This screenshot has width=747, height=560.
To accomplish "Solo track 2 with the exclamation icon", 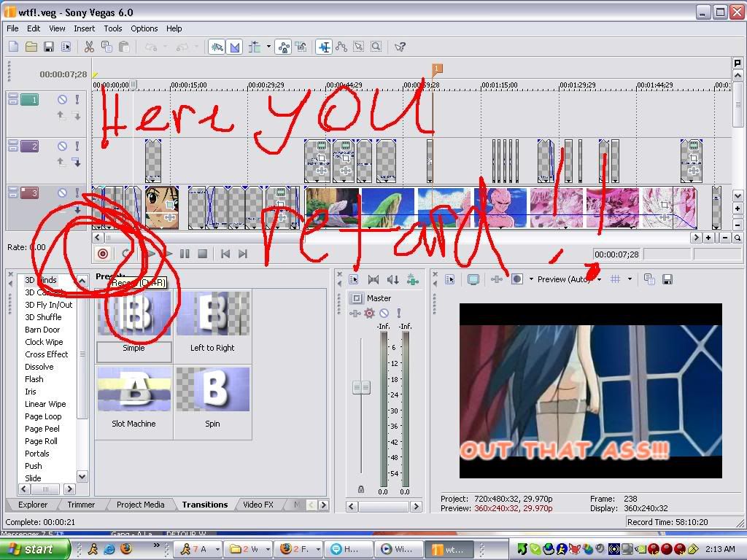I will click(x=77, y=146).
